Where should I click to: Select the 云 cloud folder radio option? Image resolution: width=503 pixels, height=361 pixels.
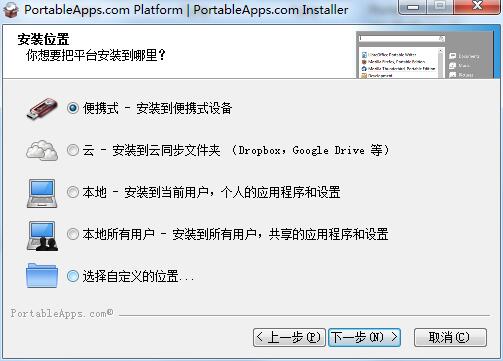click(73, 150)
